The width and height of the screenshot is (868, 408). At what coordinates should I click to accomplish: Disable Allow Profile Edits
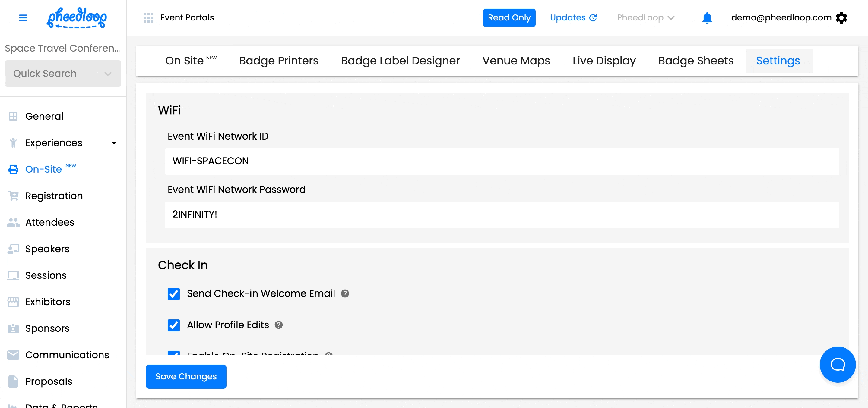coord(173,325)
